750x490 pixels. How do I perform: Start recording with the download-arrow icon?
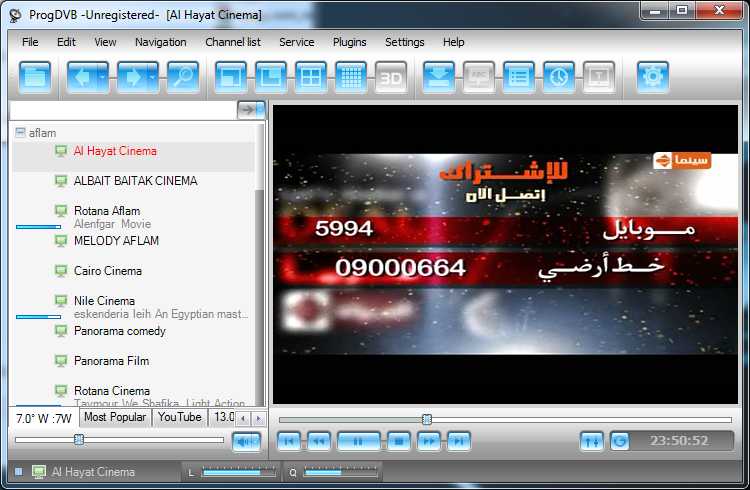pyautogui.click(x=439, y=77)
